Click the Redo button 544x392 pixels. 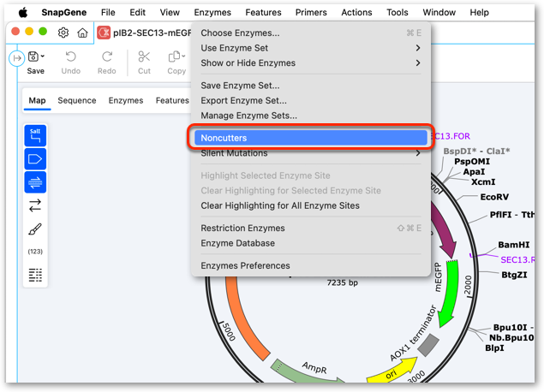pos(106,62)
